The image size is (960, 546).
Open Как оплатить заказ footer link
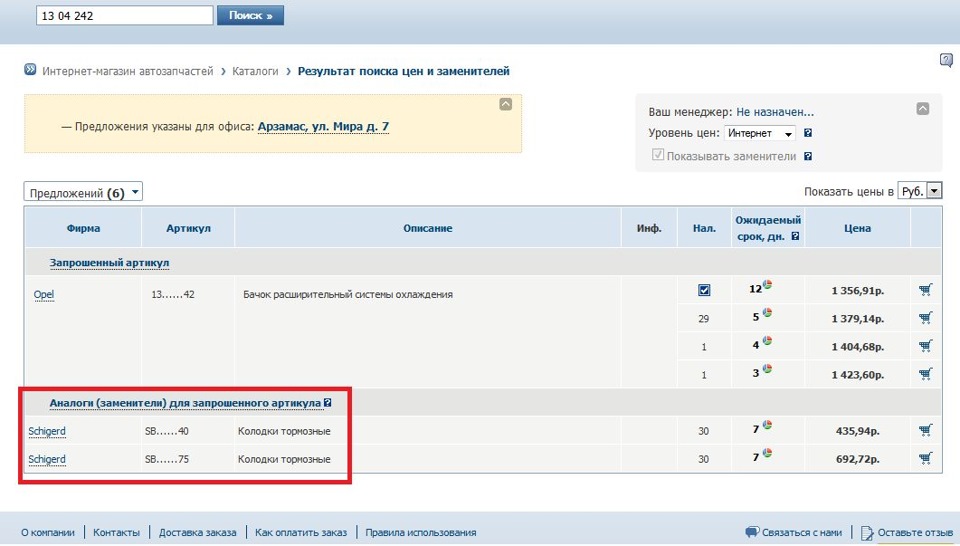pyautogui.click(x=301, y=533)
